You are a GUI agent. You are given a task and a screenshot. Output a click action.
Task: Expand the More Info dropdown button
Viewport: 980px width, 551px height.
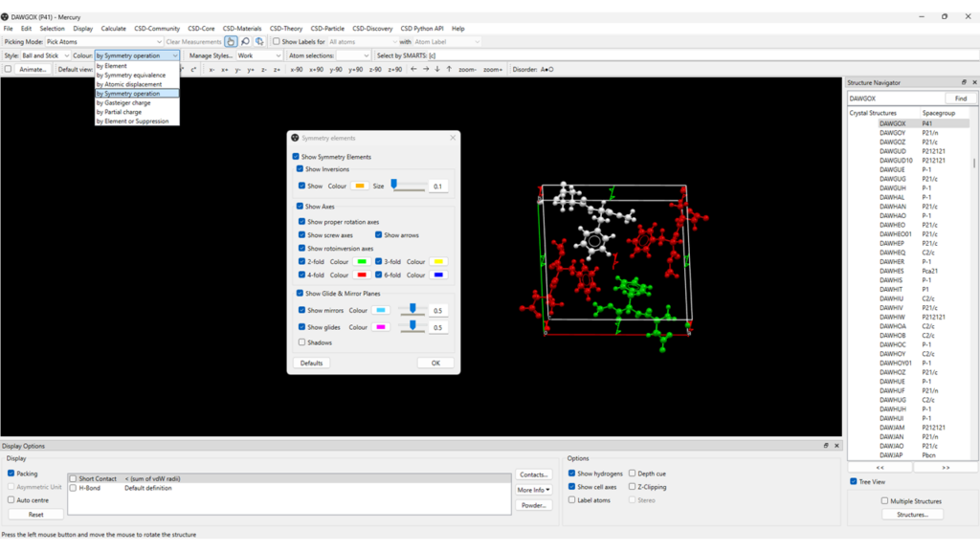(x=533, y=490)
